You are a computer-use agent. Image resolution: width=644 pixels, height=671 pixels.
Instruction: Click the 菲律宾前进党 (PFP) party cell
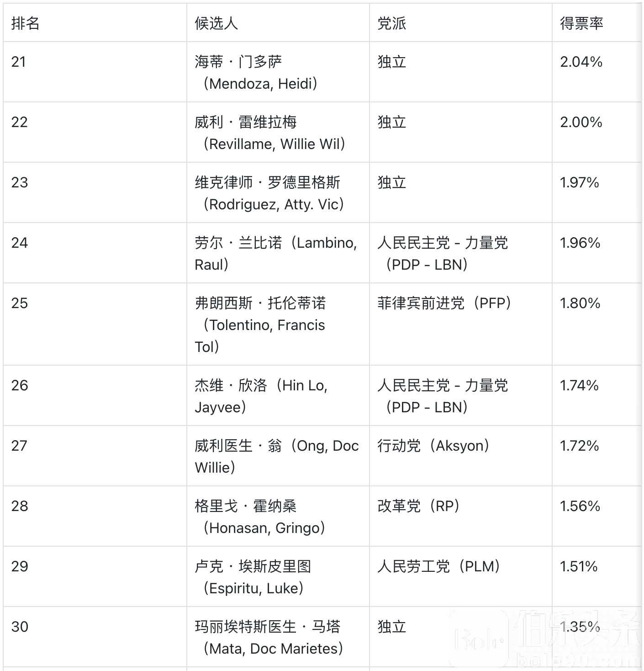click(444, 303)
